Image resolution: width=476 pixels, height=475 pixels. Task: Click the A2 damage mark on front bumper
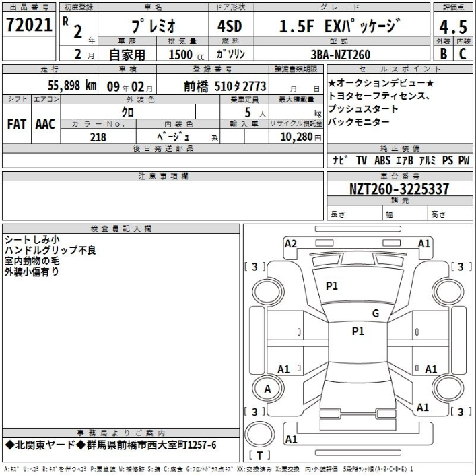(291, 244)
